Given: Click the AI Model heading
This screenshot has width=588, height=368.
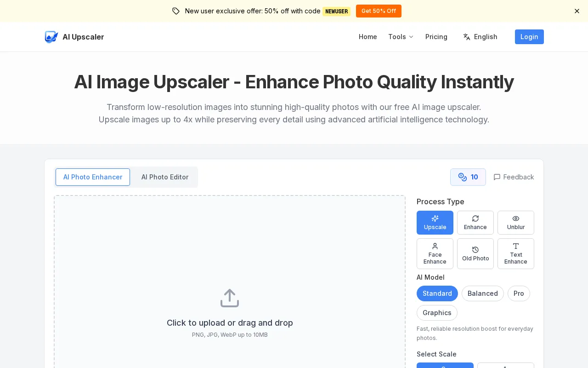Looking at the screenshot, I should point(430,277).
